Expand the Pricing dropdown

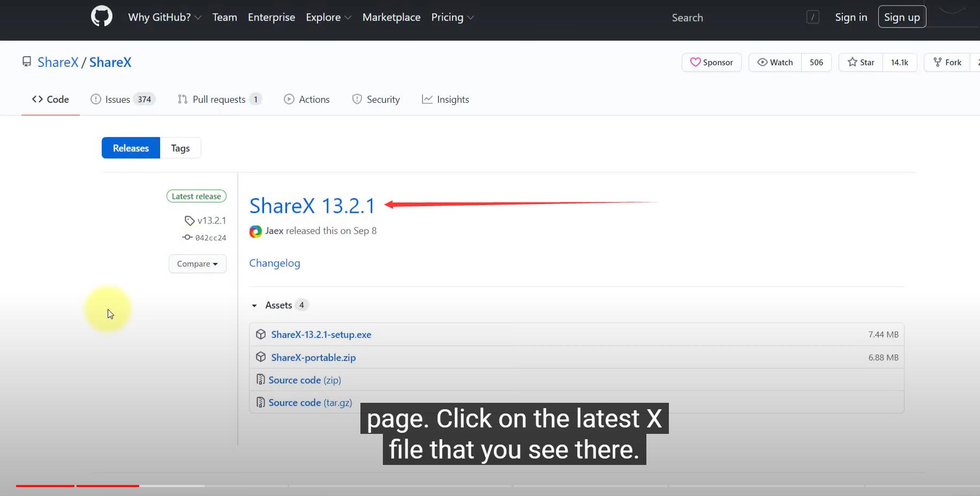click(453, 17)
